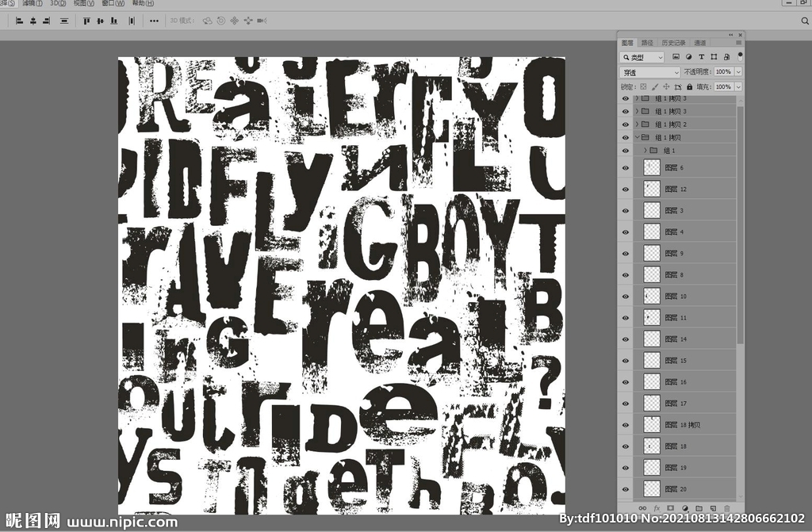Toggle lock position icon
The width and height of the screenshot is (812, 532).
coord(666,87)
